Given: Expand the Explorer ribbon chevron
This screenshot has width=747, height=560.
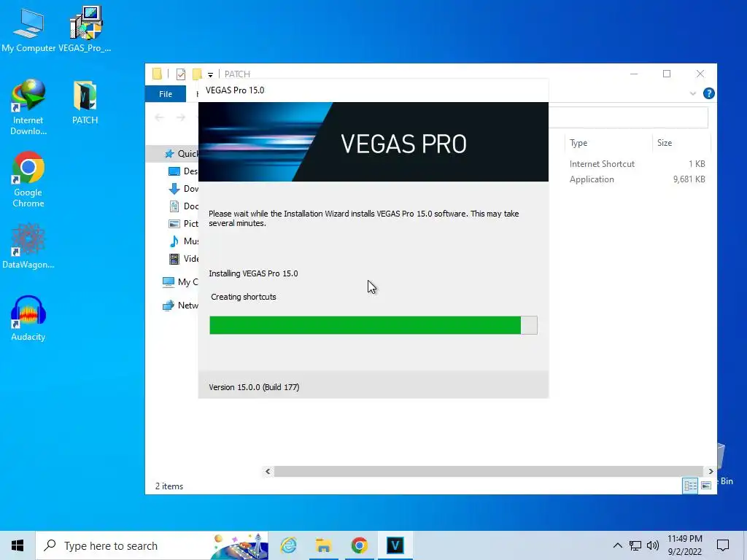Looking at the screenshot, I should click(693, 94).
